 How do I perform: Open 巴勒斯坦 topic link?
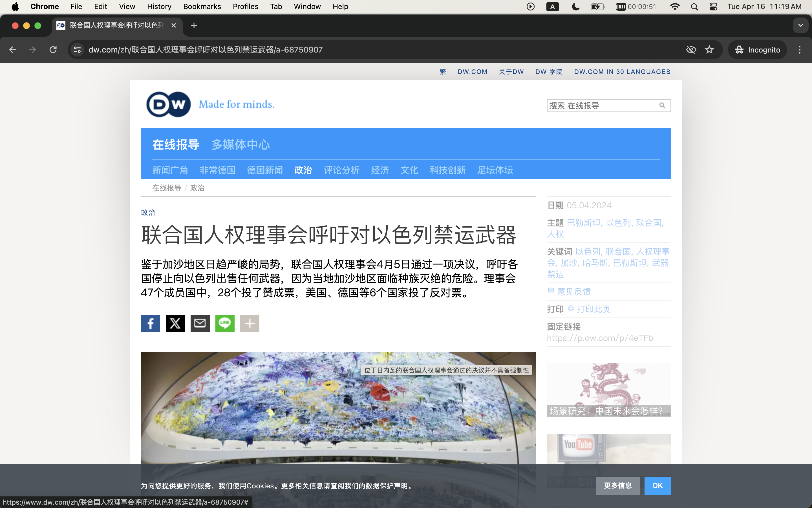tap(584, 223)
